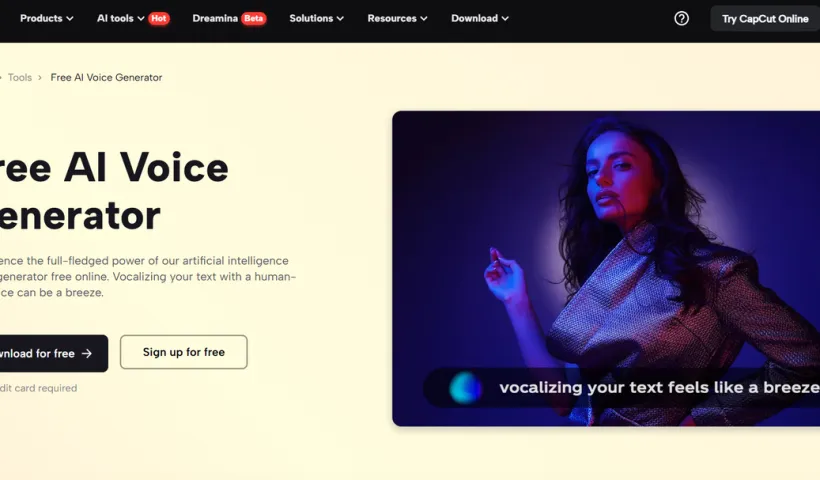Click the Hot badge beside AI tools
The height and width of the screenshot is (480, 820).
(159, 19)
